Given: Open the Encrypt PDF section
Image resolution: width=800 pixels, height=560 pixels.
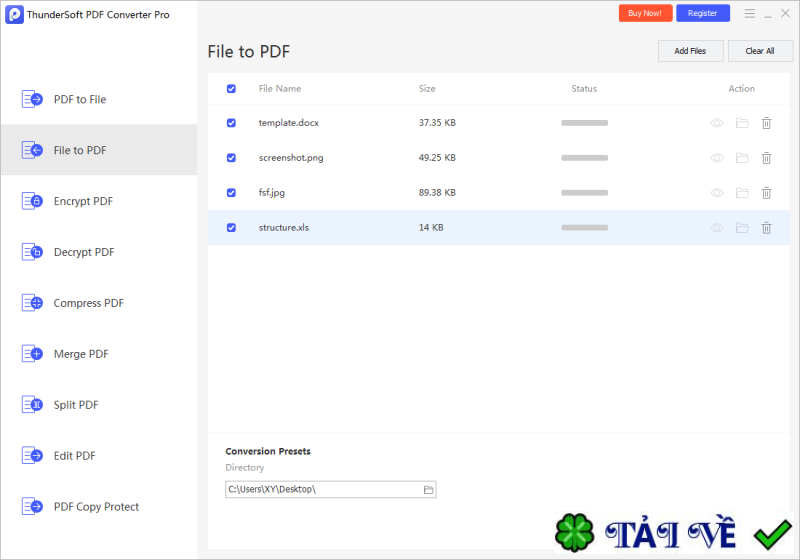Looking at the screenshot, I should [99, 201].
